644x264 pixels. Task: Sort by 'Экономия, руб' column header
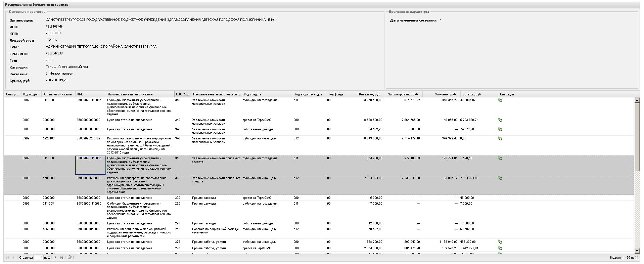(441, 94)
